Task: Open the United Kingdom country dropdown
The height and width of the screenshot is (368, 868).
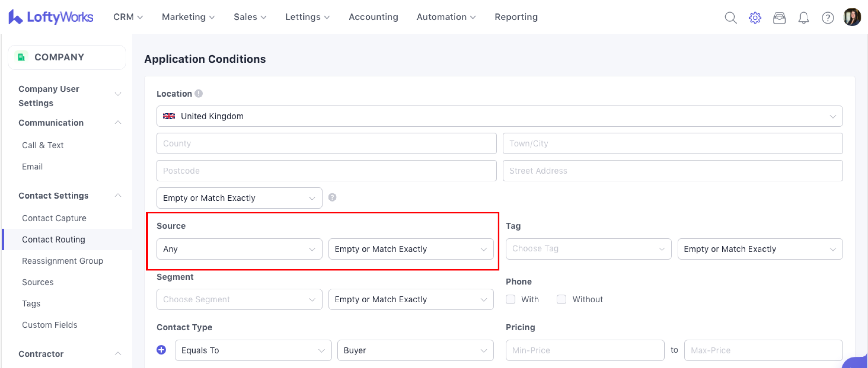Action: (x=499, y=116)
